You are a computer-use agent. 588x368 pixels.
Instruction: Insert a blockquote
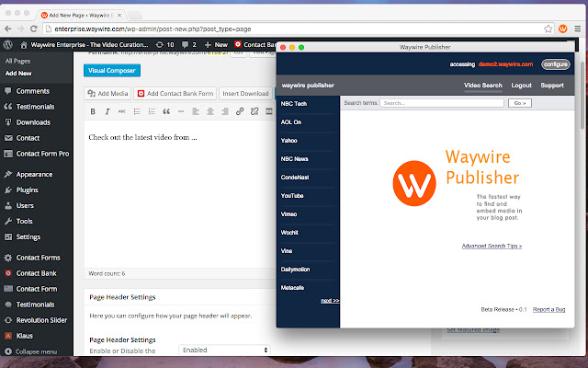pyautogui.click(x=166, y=111)
